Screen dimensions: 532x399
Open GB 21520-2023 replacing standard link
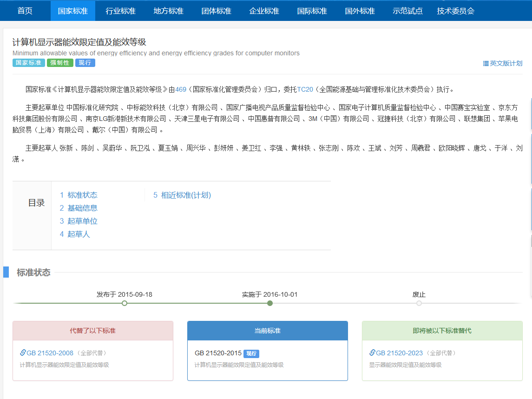[x=399, y=353]
